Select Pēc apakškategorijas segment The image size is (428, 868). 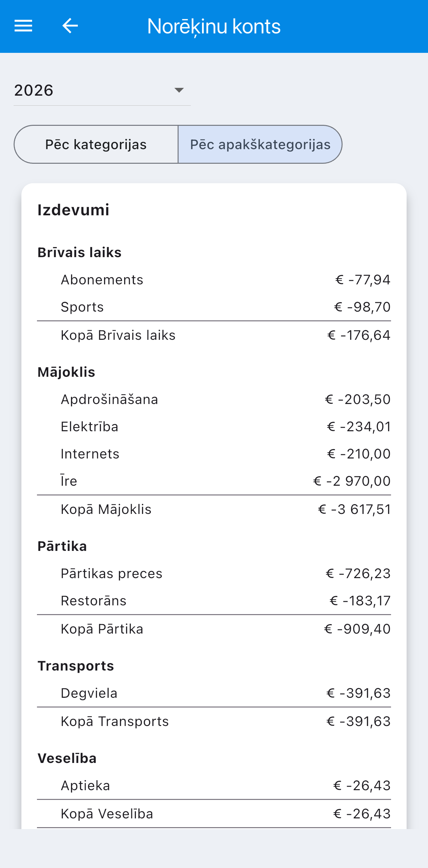point(260,145)
